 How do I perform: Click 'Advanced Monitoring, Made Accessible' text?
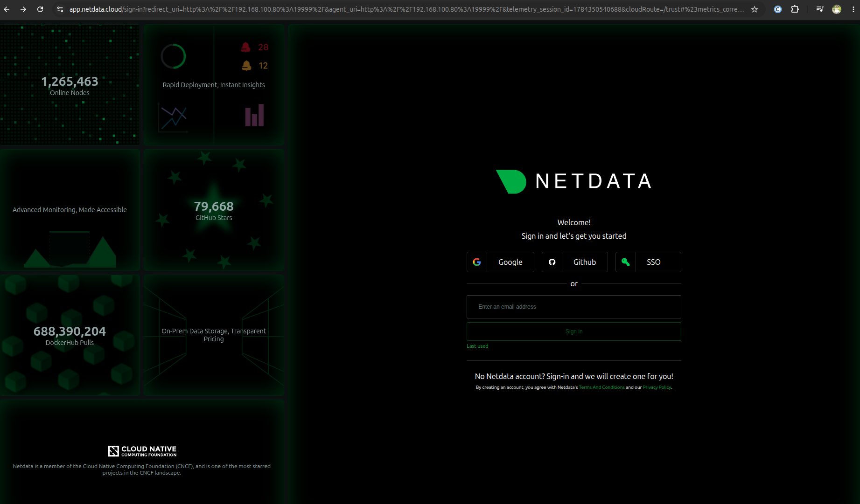coord(70,210)
